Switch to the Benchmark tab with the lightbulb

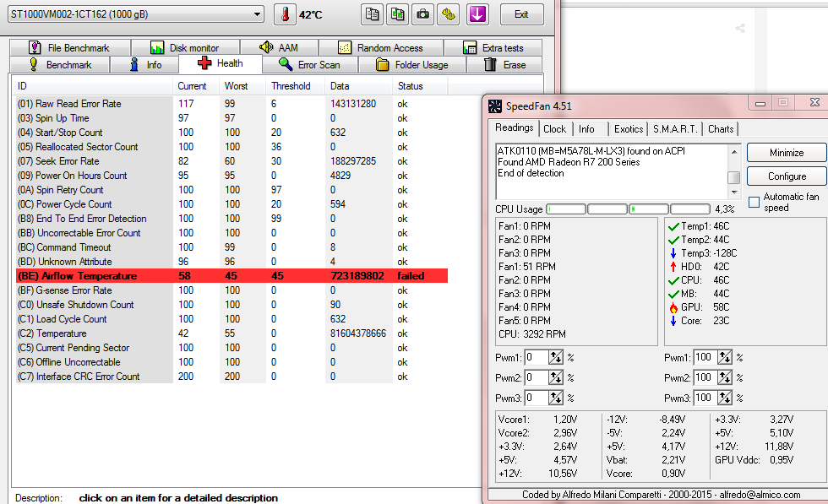coord(60,64)
